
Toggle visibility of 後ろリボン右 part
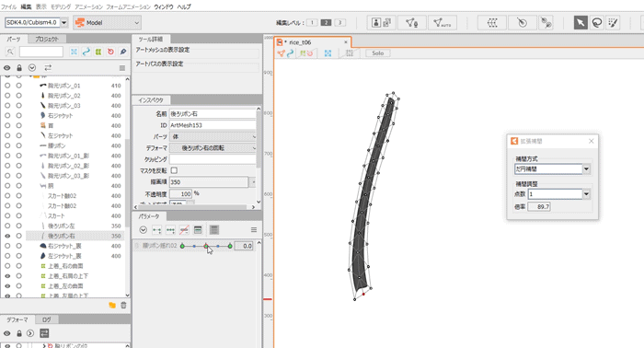7,236
